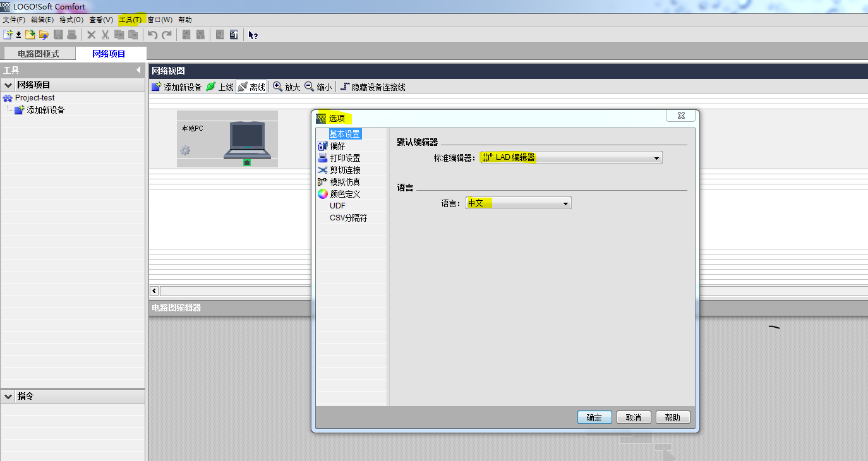The width and height of the screenshot is (868, 461).
Task: Toggle the 离线 offline button
Action: point(251,87)
